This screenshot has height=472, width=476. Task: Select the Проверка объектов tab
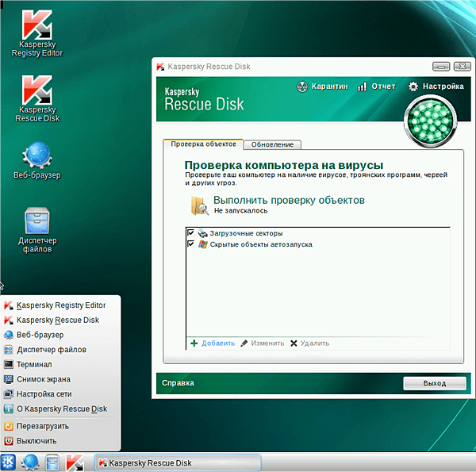point(203,144)
